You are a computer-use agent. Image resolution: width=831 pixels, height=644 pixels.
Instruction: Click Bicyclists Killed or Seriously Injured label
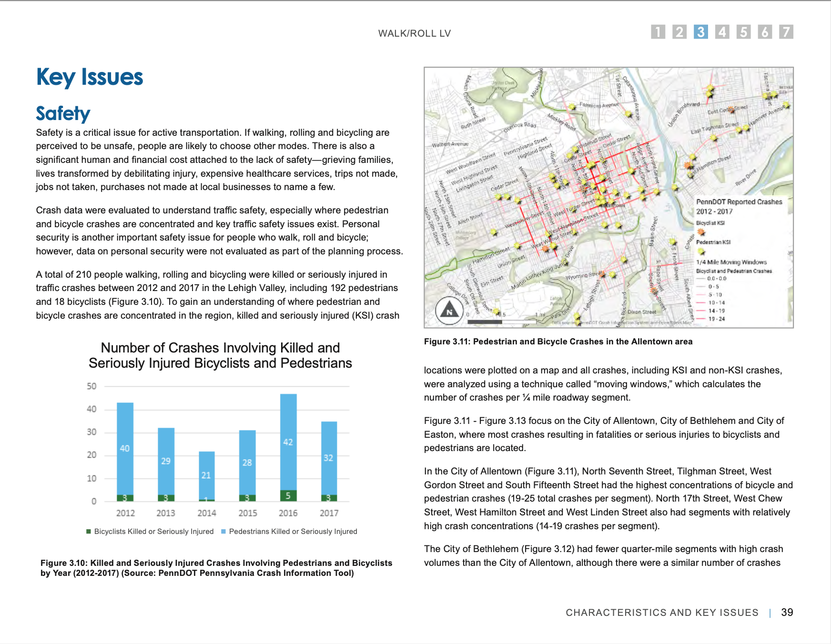point(154,532)
